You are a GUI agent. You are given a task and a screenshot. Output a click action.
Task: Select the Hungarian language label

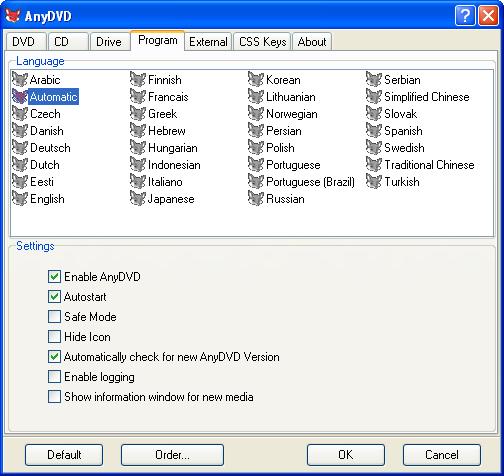tap(173, 148)
